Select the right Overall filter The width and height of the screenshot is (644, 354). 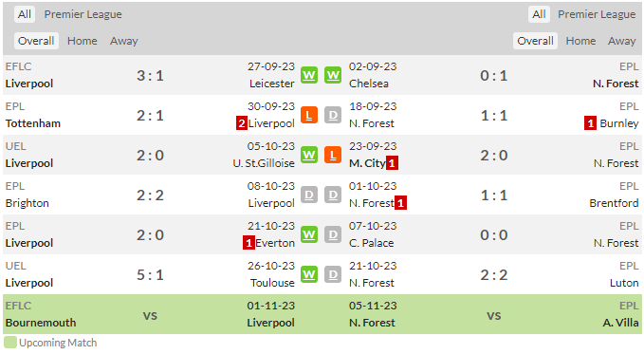point(535,41)
